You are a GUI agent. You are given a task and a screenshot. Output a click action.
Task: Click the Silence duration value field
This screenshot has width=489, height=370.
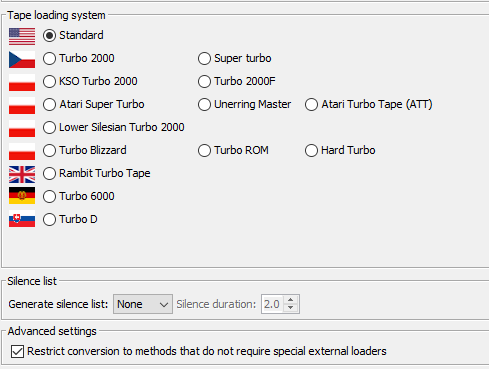[x=273, y=304]
